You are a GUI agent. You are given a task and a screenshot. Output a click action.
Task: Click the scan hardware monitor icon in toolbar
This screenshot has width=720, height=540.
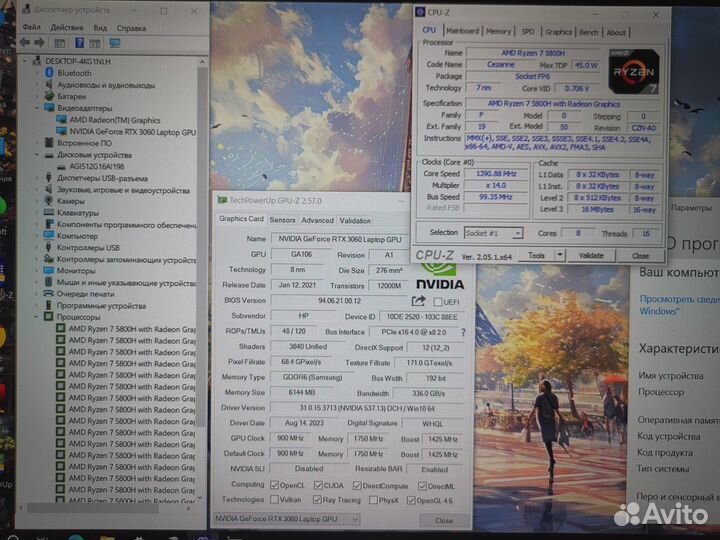(x=114, y=43)
